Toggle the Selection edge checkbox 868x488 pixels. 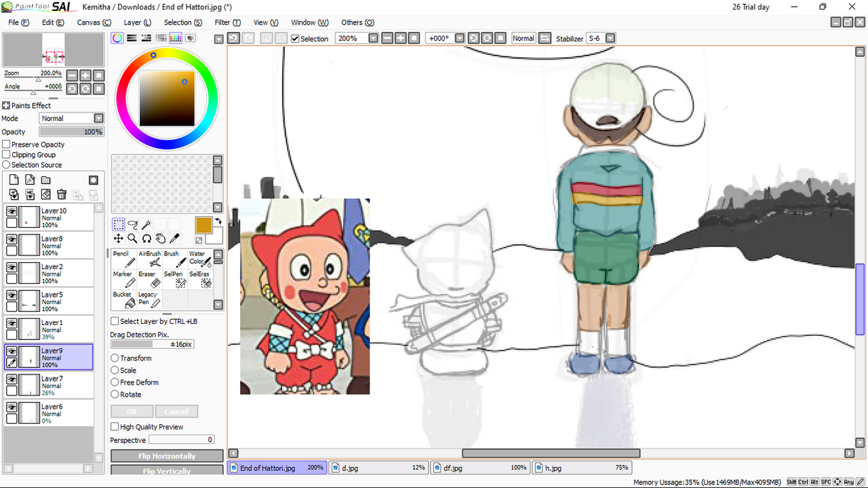tap(295, 39)
